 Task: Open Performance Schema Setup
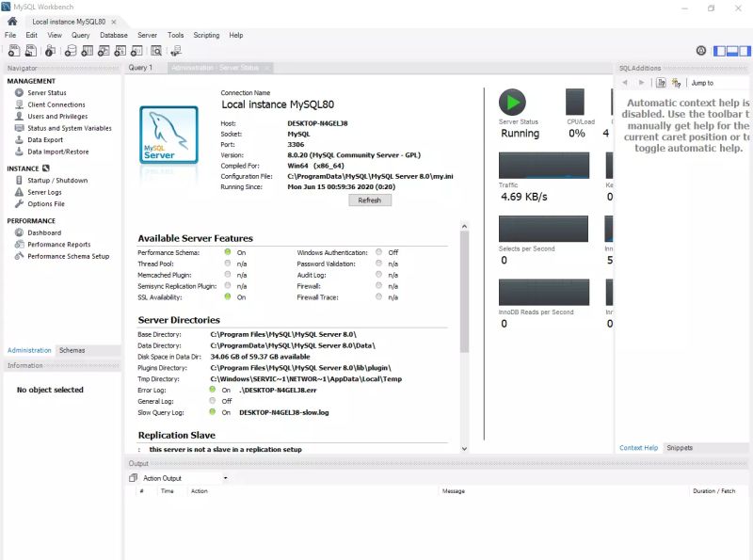click(x=68, y=256)
